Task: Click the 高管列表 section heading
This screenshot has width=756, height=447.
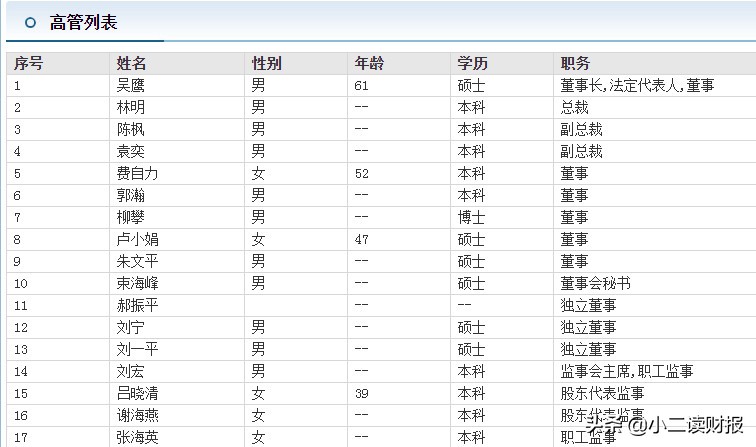Action: click(x=83, y=22)
